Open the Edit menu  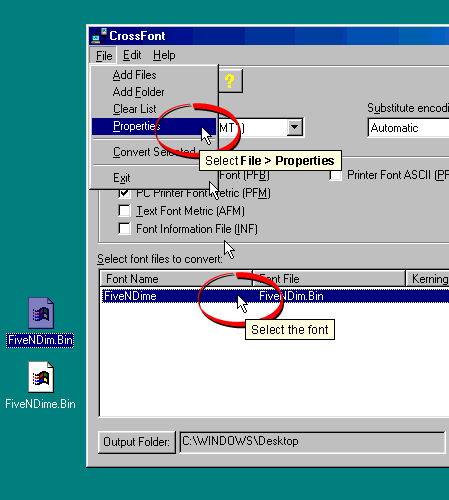pos(132,55)
